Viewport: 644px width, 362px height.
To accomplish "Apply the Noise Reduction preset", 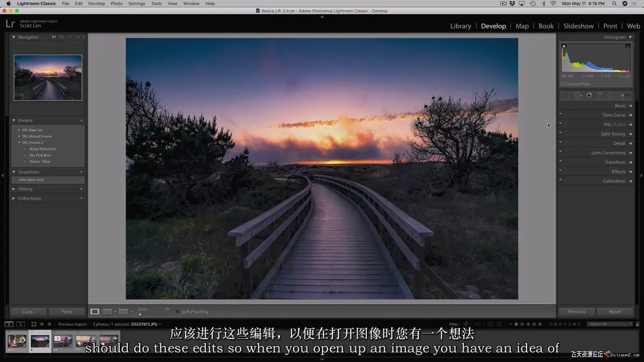I will click(x=42, y=149).
